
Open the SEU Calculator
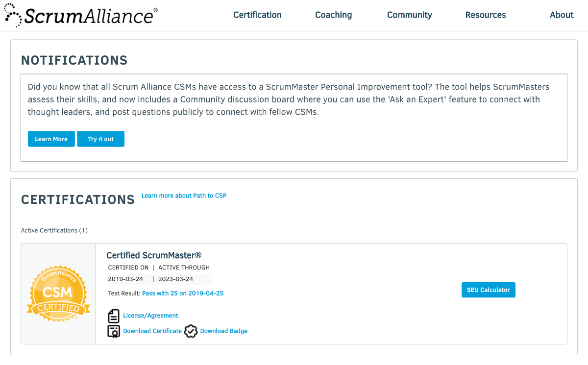point(489,290)
